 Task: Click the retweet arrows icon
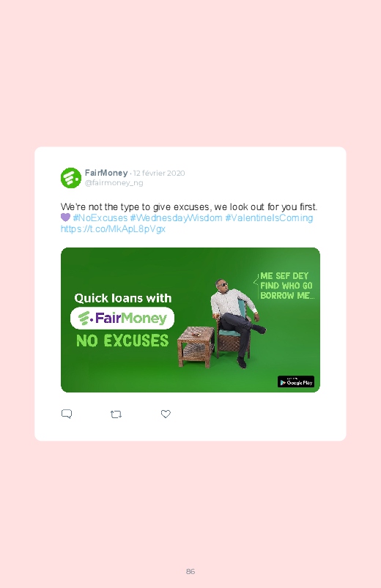point(116,414)
